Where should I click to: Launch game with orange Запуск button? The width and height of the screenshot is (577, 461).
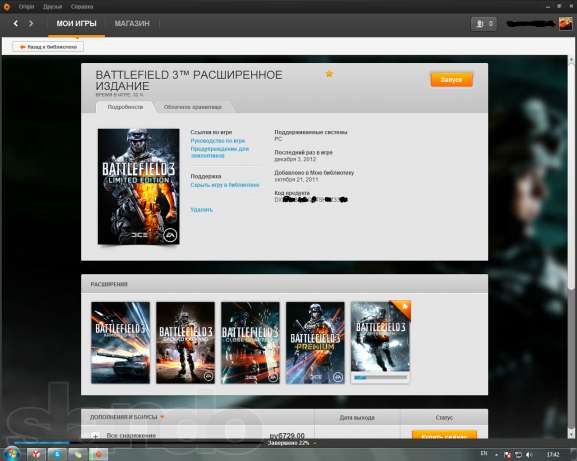[451, 79]
